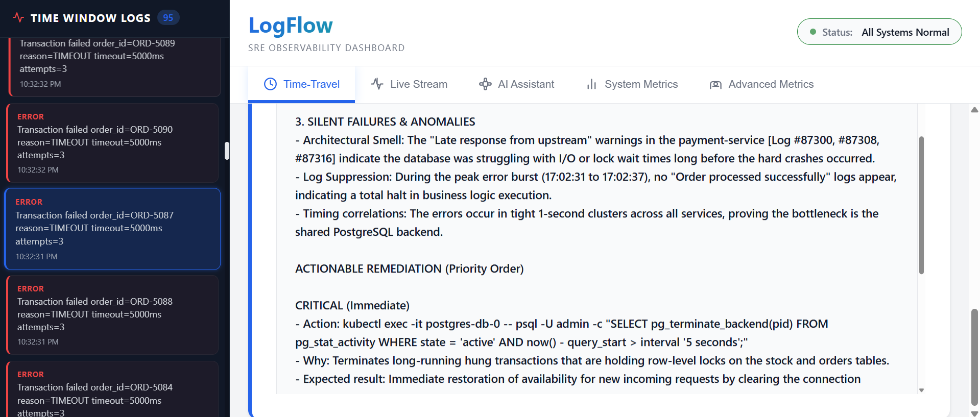Click the bar chart System Metrics icon
980x417 pixels.
[x=591, y=84]
